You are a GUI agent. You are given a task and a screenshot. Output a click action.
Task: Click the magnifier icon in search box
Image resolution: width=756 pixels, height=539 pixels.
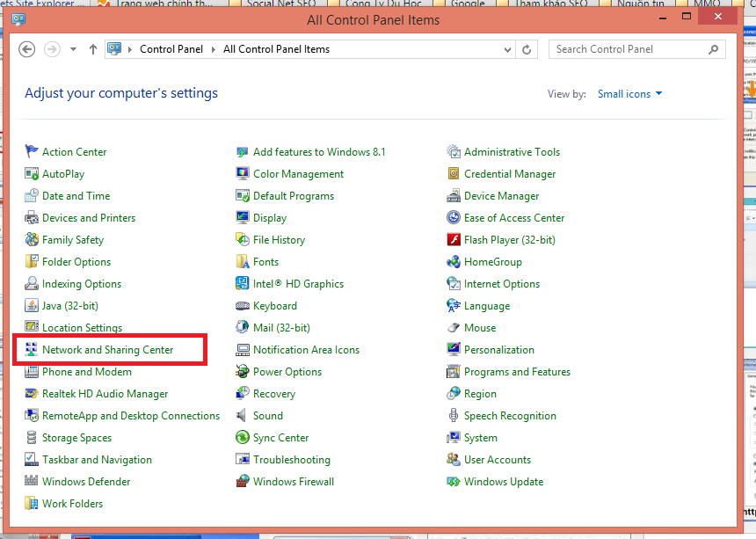click(x=714, y=49)
